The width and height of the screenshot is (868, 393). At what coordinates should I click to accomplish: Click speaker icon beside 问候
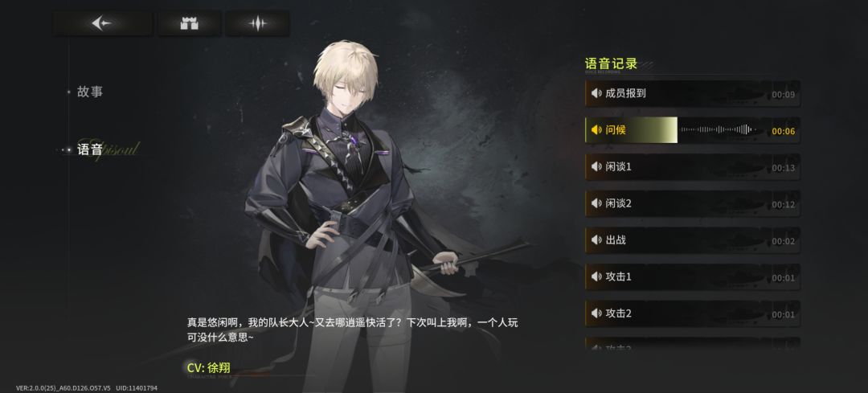click(596, 130)
